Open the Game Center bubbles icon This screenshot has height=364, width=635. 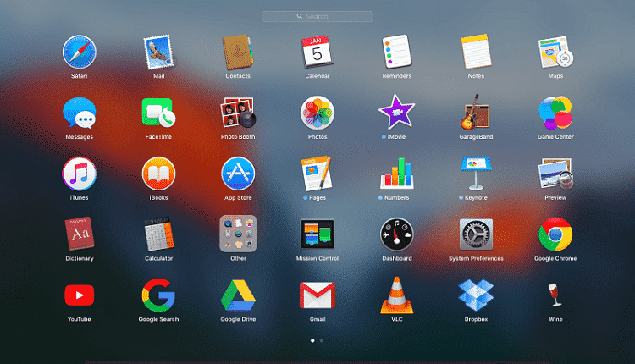tap(555, 112)
